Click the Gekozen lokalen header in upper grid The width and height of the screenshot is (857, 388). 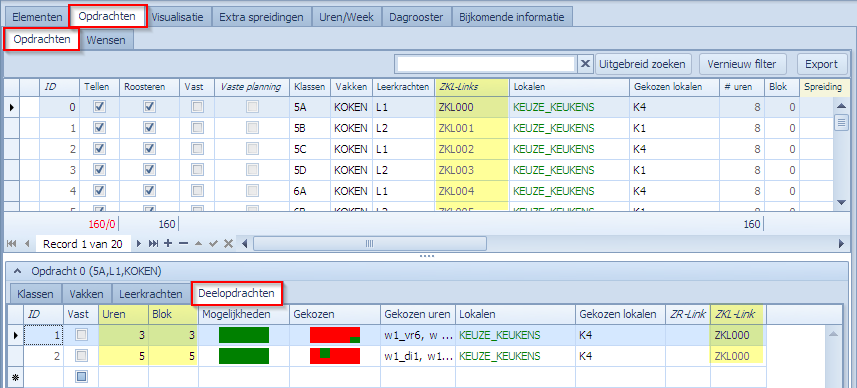coord(674,86)
